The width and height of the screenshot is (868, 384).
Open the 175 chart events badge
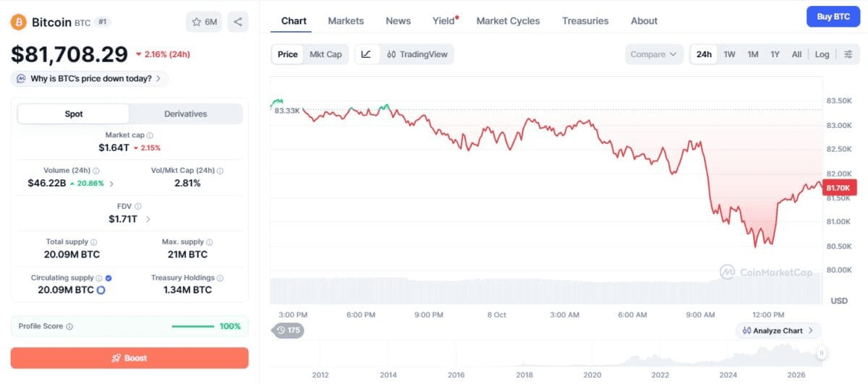pos(287,330)
